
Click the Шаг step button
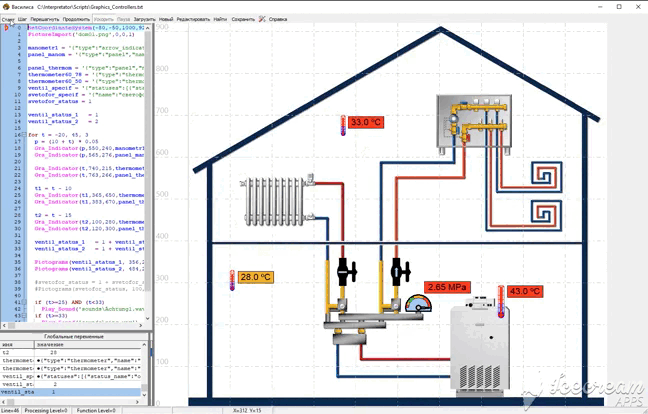click(22, 19)
